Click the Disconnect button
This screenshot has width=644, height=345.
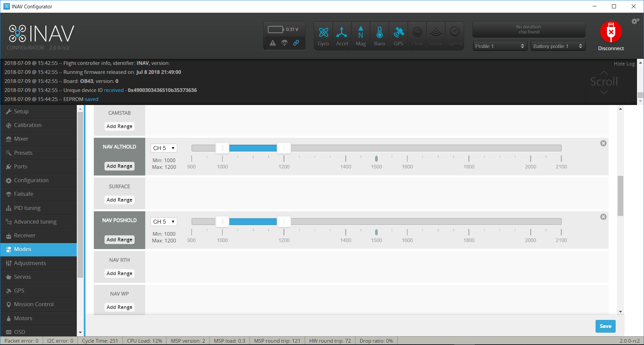(x=611, y=36)
